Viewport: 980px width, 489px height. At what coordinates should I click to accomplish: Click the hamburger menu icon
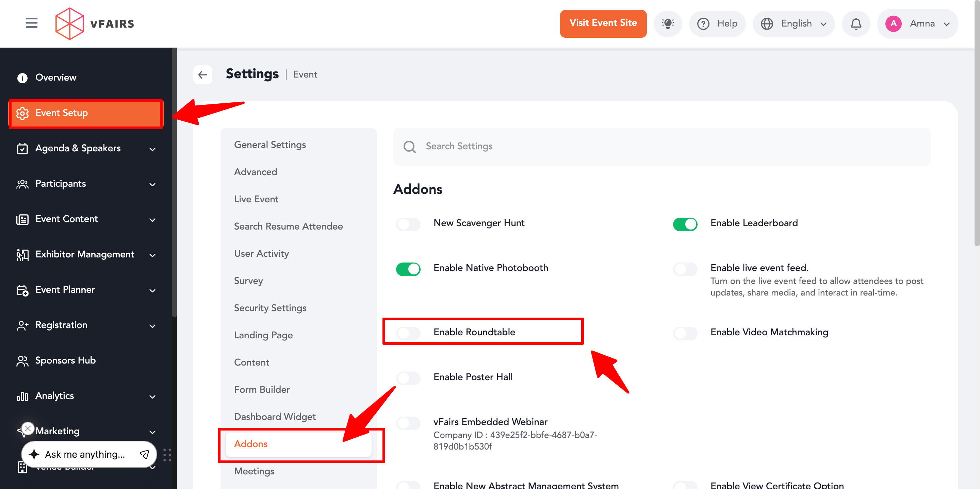[x=32, y=23]
